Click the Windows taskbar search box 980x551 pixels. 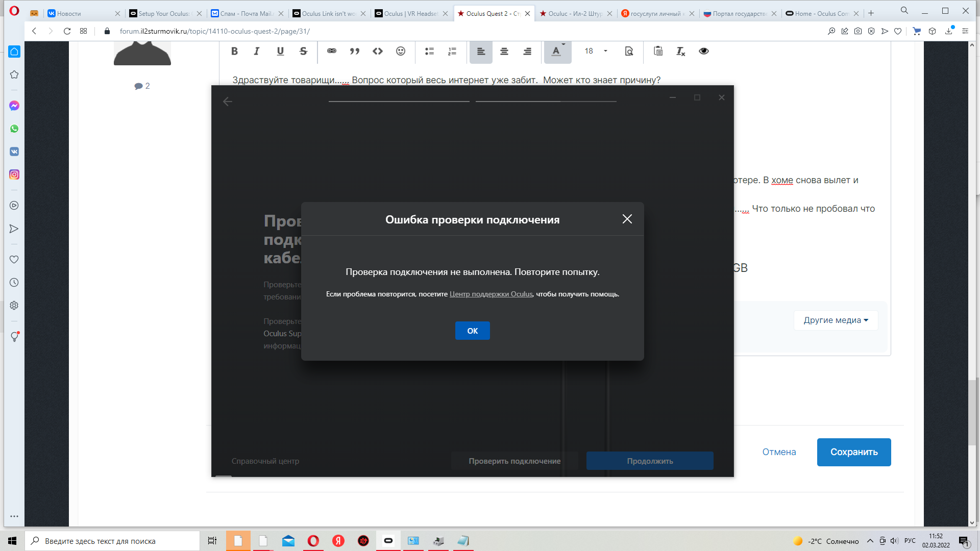coord(112,541)
